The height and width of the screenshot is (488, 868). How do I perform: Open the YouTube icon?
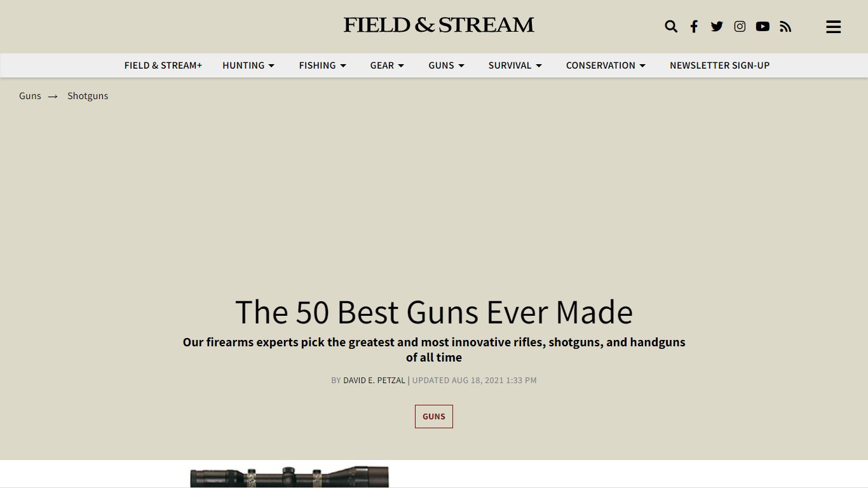[763, 26]
